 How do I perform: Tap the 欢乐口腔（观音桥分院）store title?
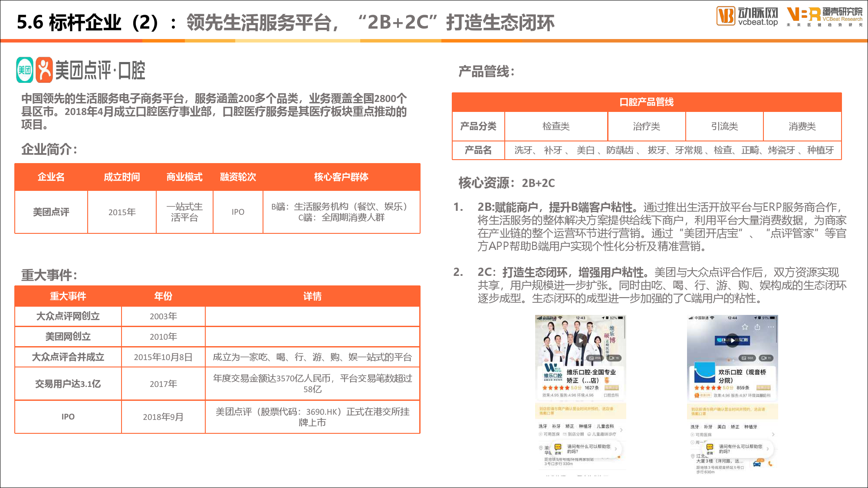pos(742,376)
